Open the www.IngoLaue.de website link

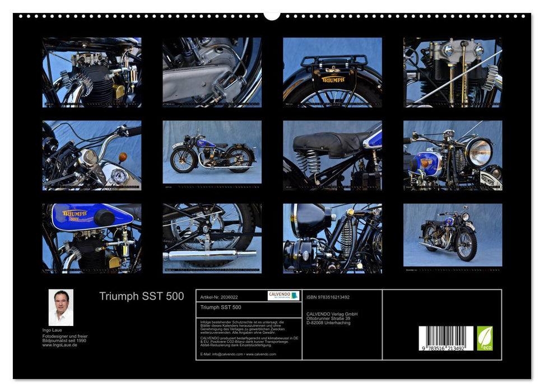pos(60,345)
